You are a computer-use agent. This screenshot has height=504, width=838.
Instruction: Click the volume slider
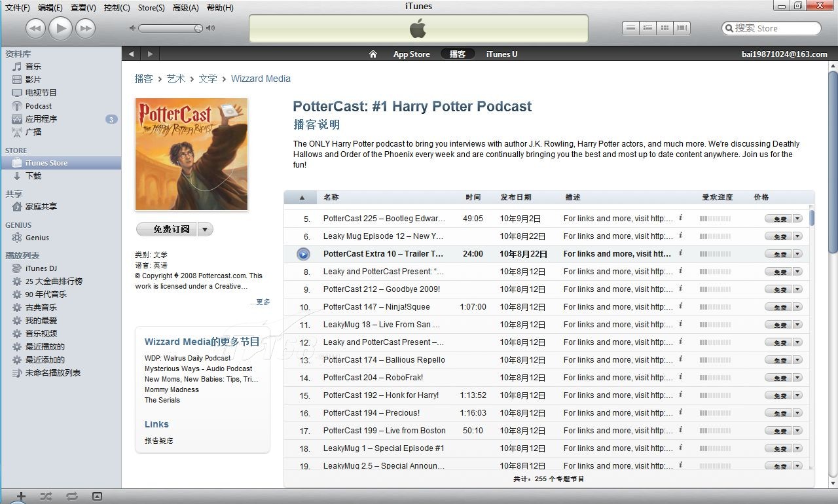pos(170,28)
